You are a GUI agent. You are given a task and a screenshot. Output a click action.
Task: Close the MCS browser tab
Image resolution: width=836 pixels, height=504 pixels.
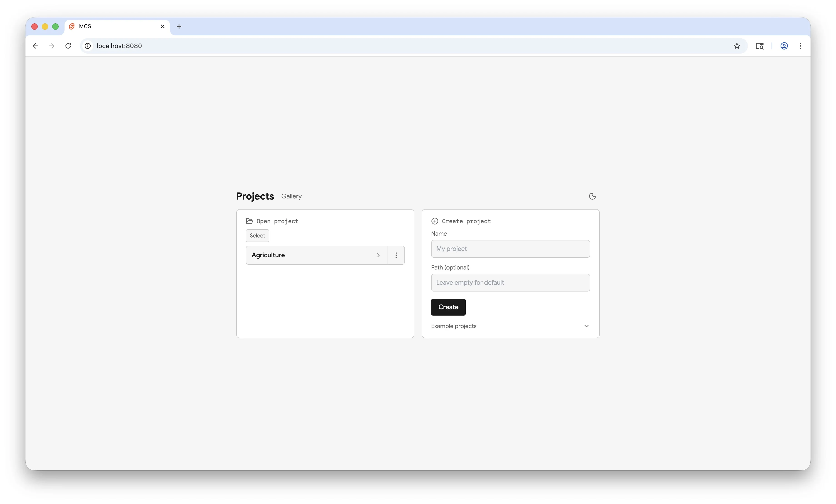point(162,26)
